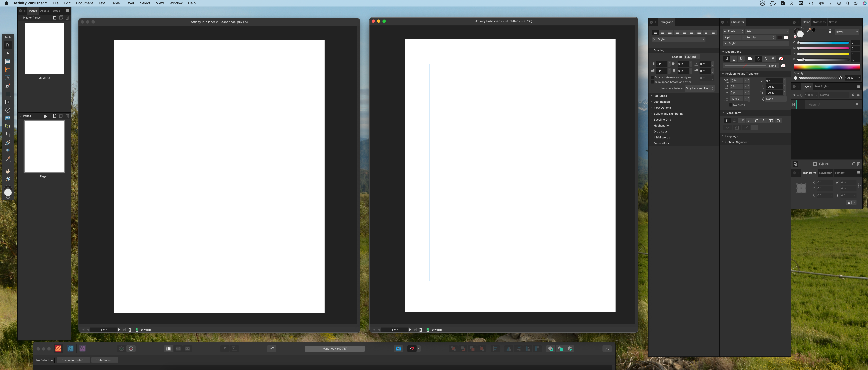The width and height of the screenshot is (868, 370).
Task: Toggle All Caps 'TT' typography button
Action: click(x=771, y=121)
